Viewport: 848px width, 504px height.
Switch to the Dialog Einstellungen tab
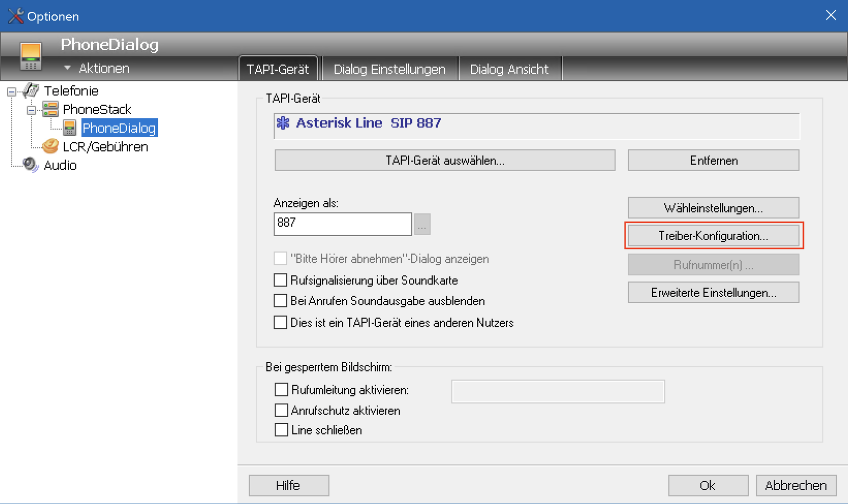389,69
